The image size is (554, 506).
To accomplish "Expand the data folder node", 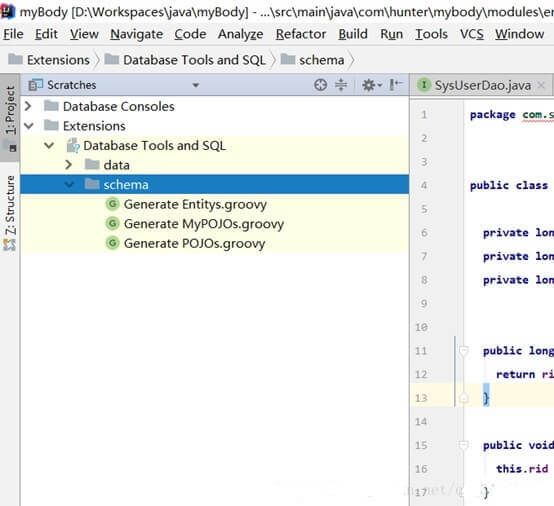I will [69, 165].
